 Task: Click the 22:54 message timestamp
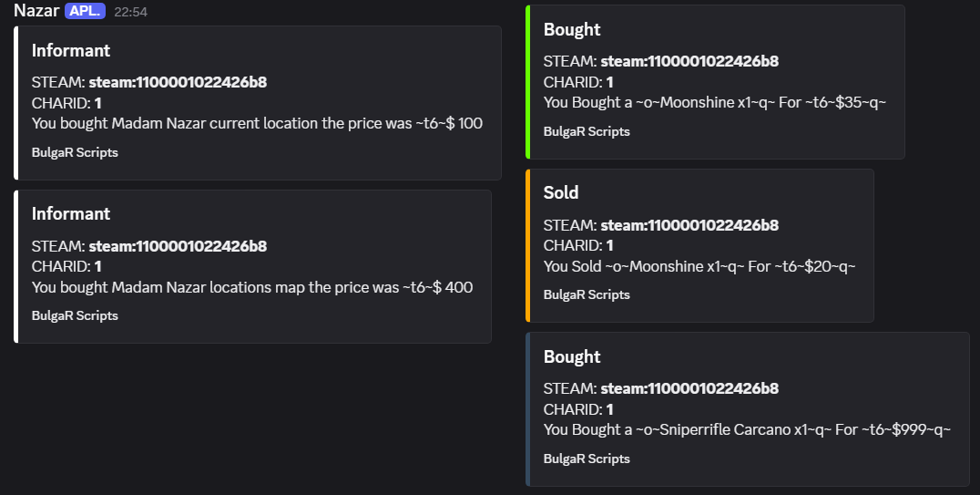point(130,12)
